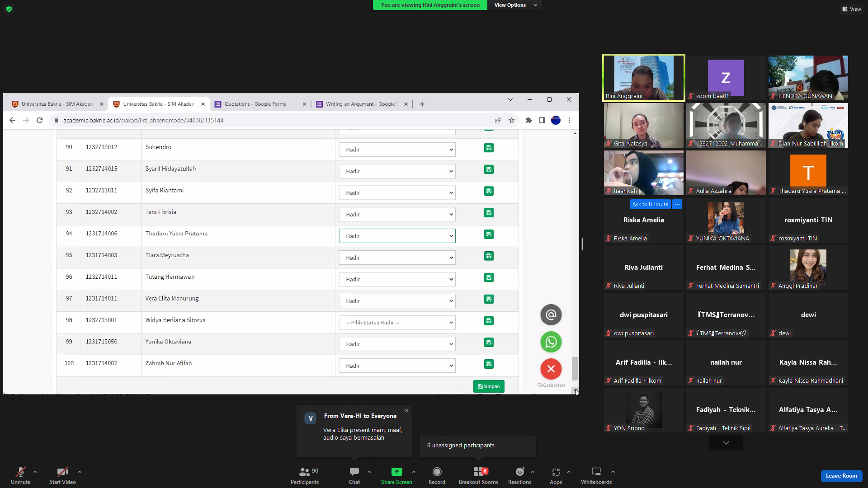Click the WhatsApp floating contact icon
This screenshot has height=488, width=868.
[x=551, y=342]
